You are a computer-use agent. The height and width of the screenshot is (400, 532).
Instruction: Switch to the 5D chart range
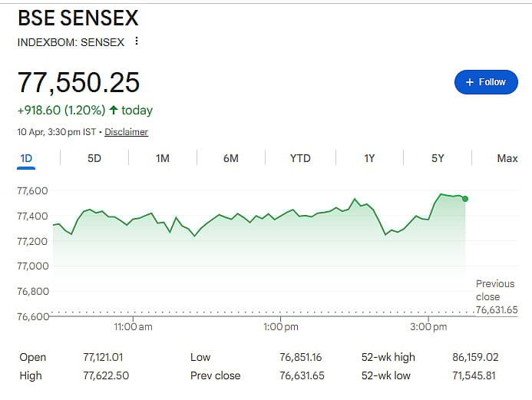(x=94, y=158)
